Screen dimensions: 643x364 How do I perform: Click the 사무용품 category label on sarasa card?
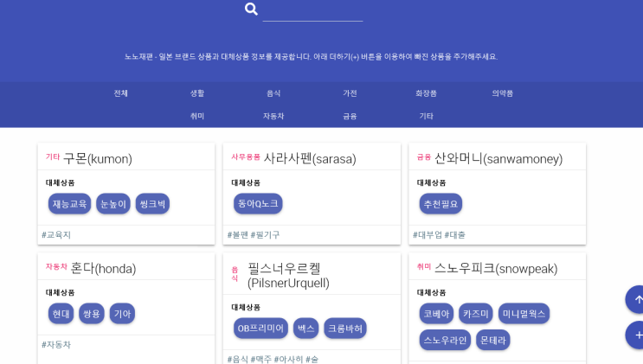tap(246, 156)
